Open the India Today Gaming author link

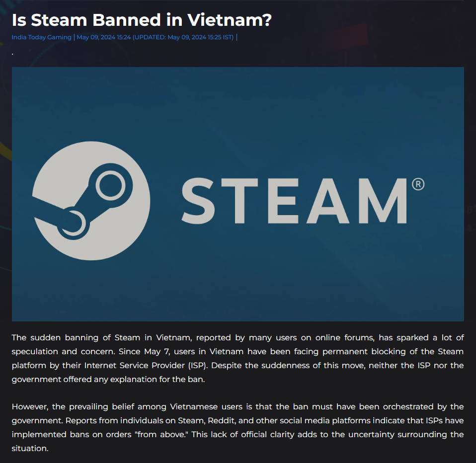coord(41,37)
